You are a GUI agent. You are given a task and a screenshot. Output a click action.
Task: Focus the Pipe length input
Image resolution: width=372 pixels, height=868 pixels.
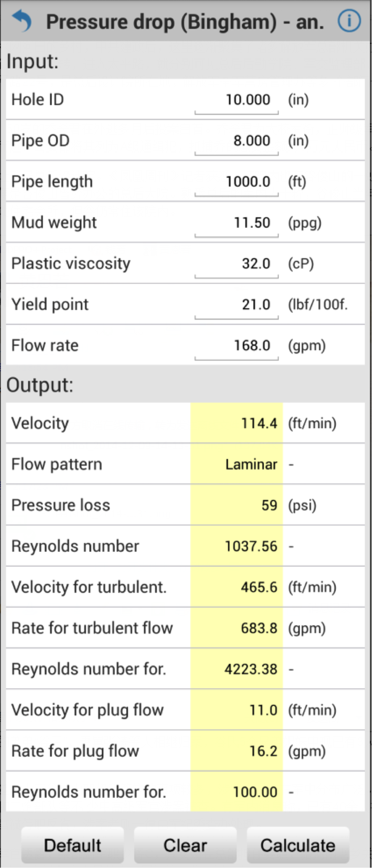236,182
